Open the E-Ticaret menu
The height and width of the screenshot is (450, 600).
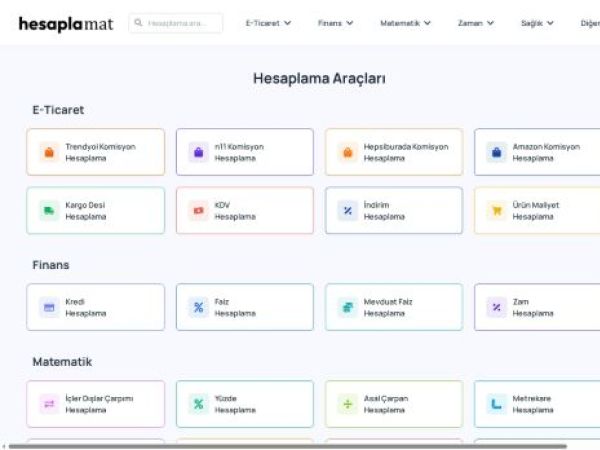[x=268, y=23]
